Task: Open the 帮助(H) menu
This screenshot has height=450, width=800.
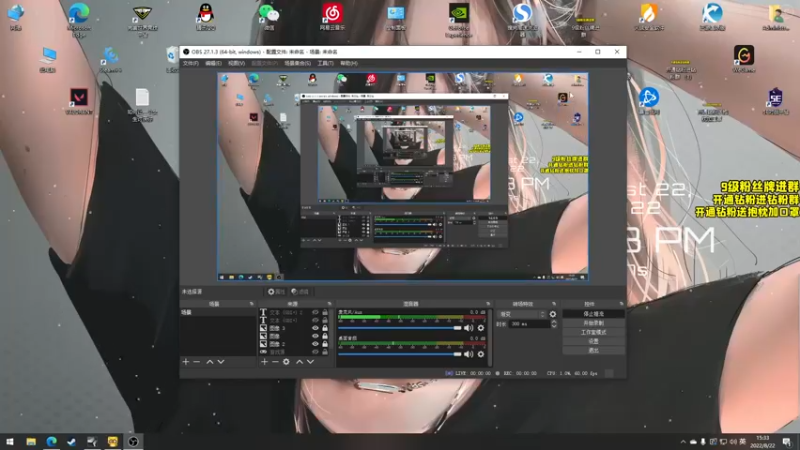Action: click(349, 63)
